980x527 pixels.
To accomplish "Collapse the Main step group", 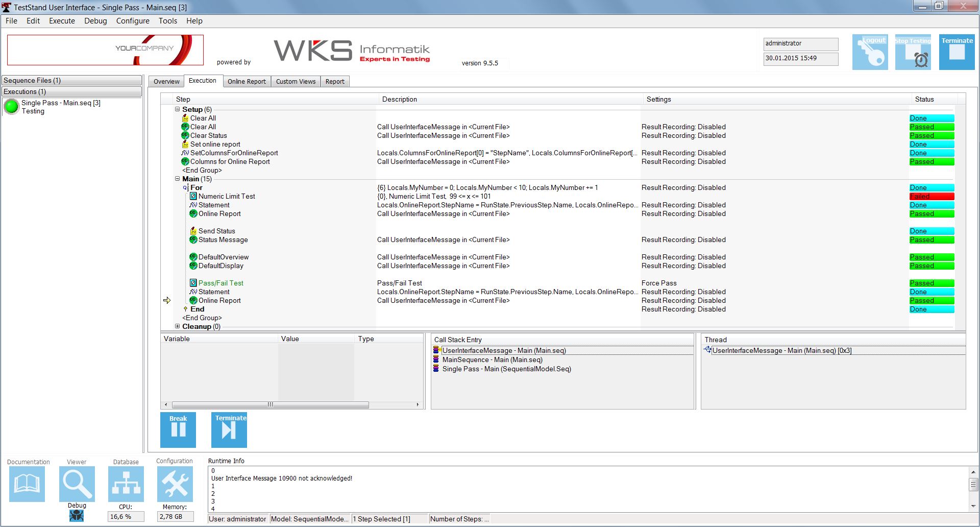I will pyautogui.click(x=178, y=179).
